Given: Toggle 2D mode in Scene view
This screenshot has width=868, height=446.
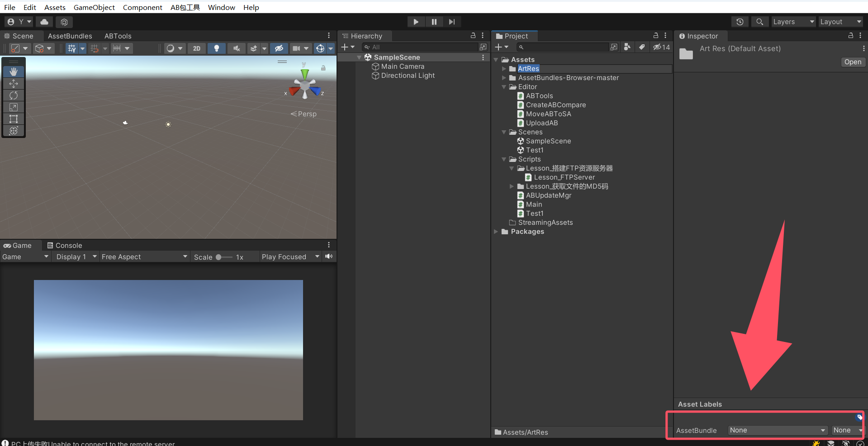Looking at the screenshot, I should coord(197,48).
